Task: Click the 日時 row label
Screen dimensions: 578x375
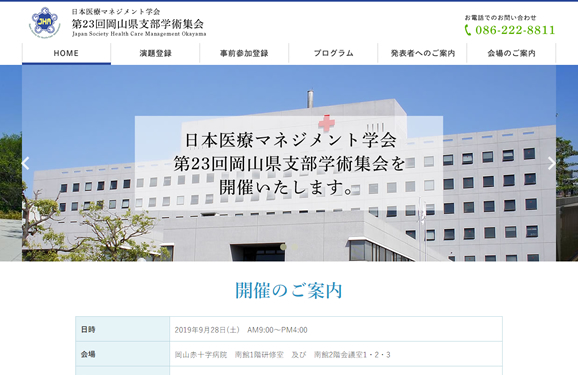Action: (88, 330)
